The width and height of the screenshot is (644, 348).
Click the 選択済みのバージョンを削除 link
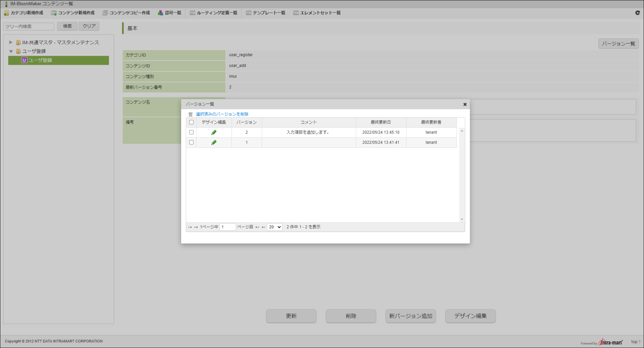coord(222,114)
